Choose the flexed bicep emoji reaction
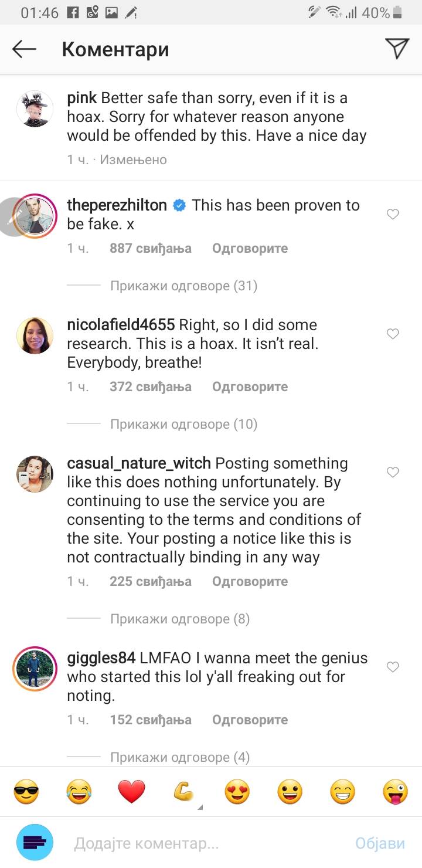 pyautogui.click(x=184, y=792)
